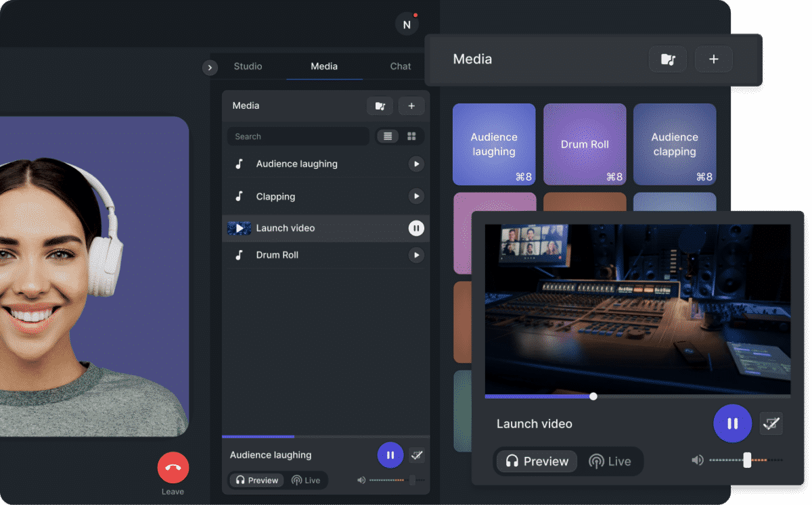812x505 pixels.
Task: Adjust the Launch video volume slider
Action: [x=747, y=460]
